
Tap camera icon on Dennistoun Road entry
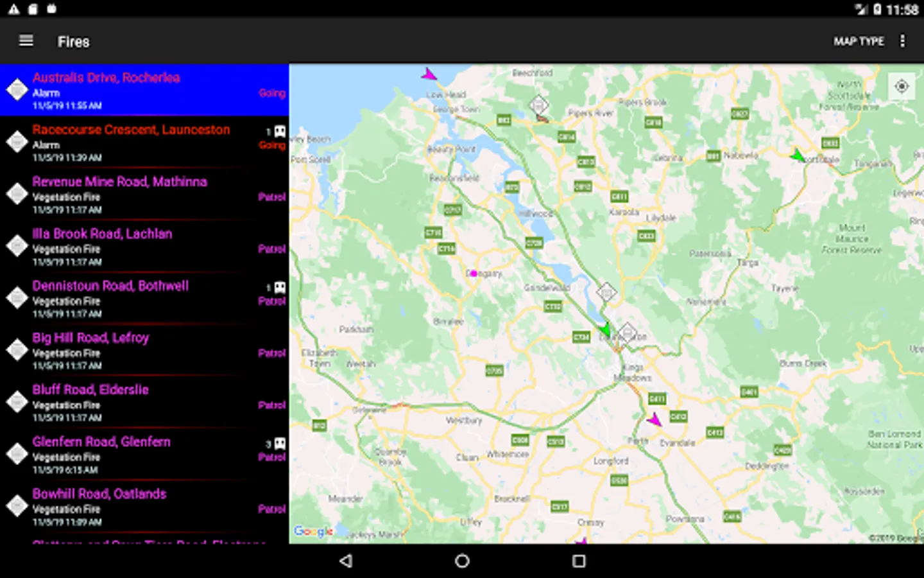coord(278,288)
